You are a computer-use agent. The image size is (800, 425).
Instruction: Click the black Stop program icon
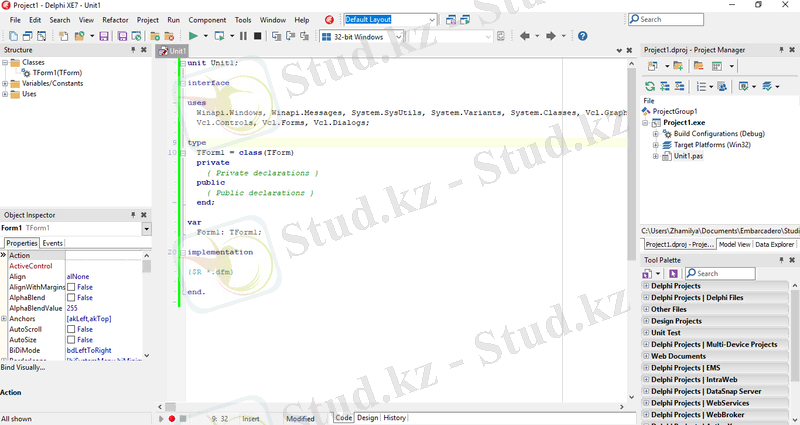[x=257, y=36]
